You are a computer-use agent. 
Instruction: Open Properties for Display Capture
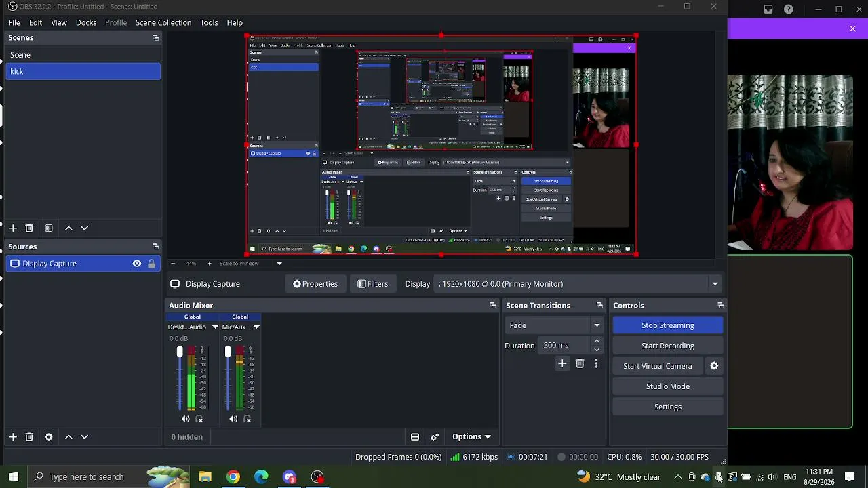click(x=315, y=284)
